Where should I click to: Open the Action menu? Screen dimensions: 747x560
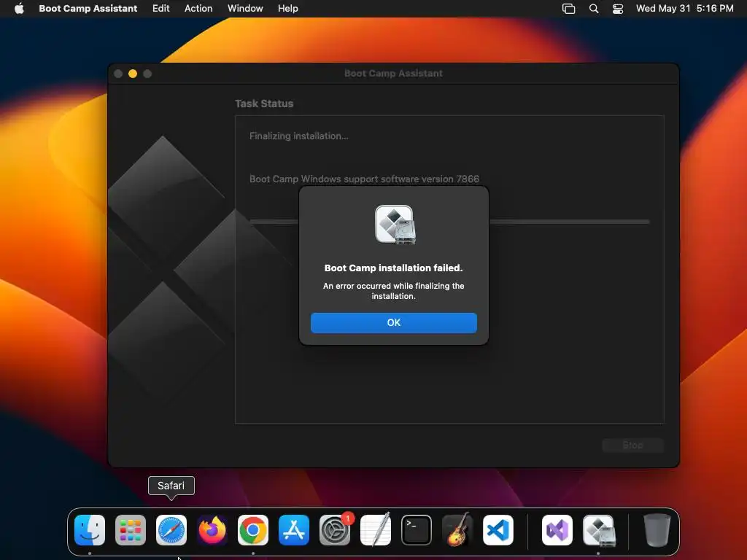[x=198, y=8]
